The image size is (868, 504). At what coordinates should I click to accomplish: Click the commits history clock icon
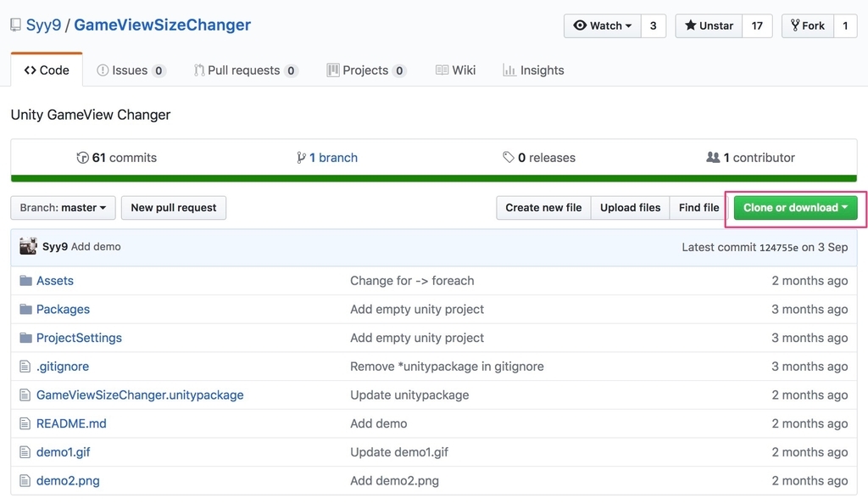(x=82, y=158)
